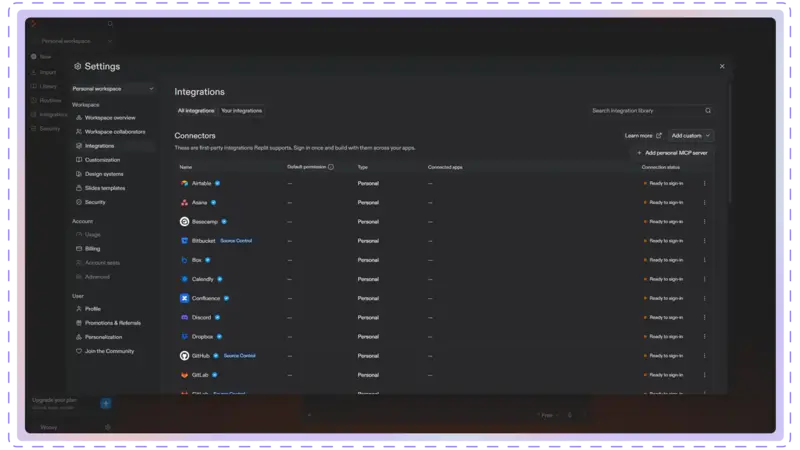Image resolution: width=800 pixels, height=450 pixels.
Task: Click the verified badge next to Airtable
Action: pyautogui.click(x=217, y=183)
